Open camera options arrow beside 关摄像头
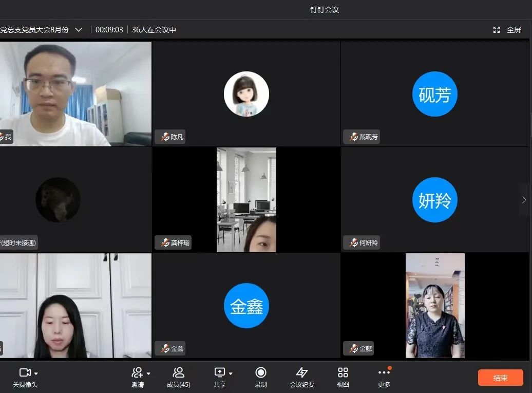The height and width of the screenshot is (393, 532). [x=36, y=373]
